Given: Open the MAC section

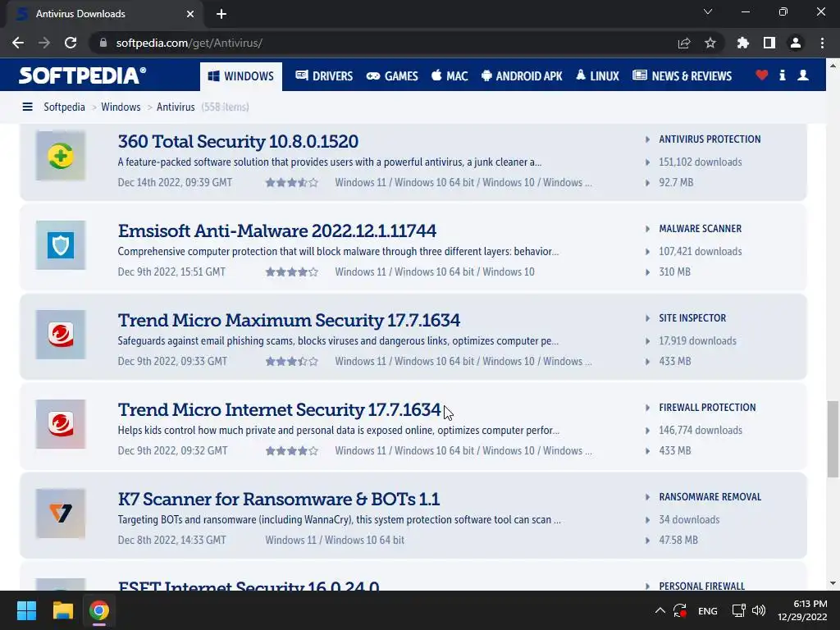Looking at the screenshot, I should point(450,76).
